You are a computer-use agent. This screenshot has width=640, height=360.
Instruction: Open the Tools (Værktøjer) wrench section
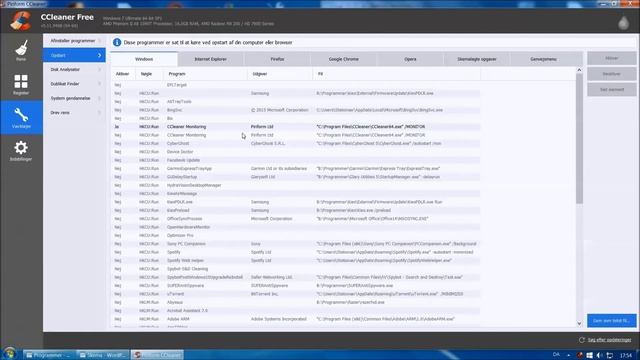click(21, 117)
